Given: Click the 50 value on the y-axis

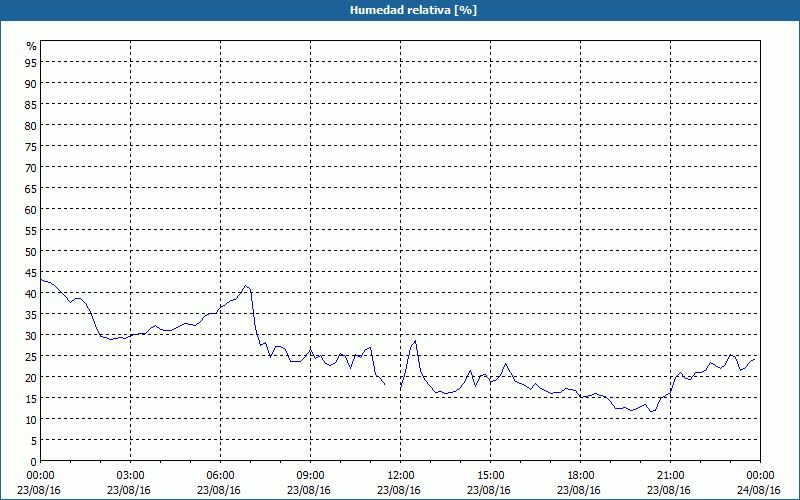Looking at the screenshot, I should click(31, 252).
